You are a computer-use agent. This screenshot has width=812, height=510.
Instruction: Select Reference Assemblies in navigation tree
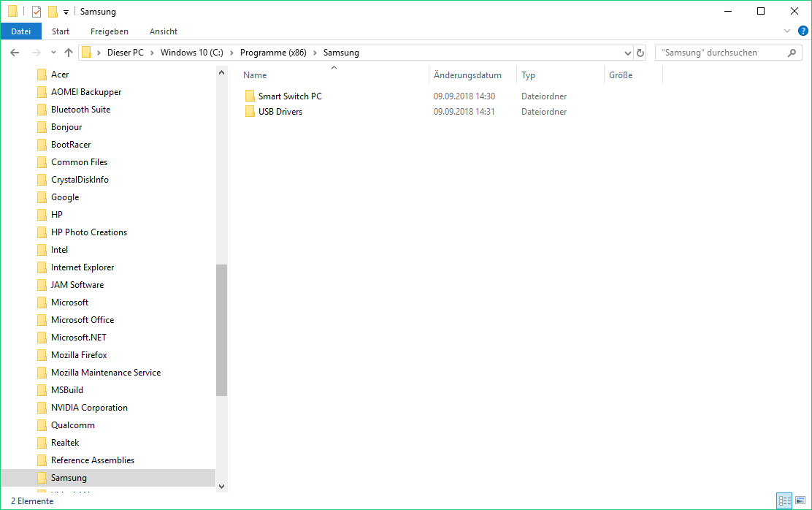coord(92,460)
